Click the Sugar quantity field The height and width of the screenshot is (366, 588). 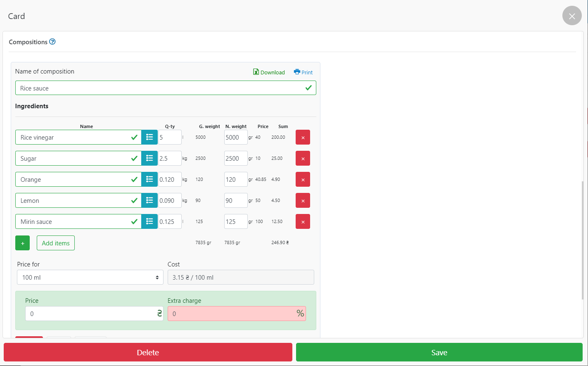point(169,159)
